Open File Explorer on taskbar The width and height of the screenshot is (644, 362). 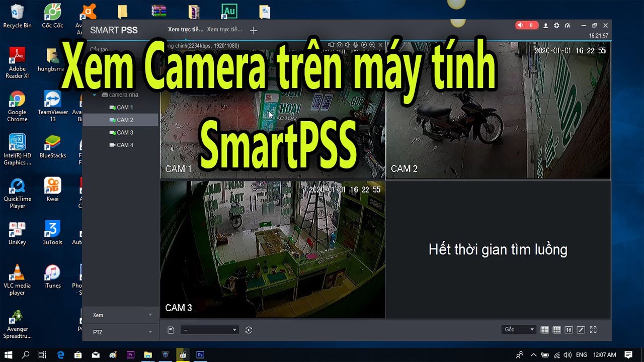coord(148,354)
